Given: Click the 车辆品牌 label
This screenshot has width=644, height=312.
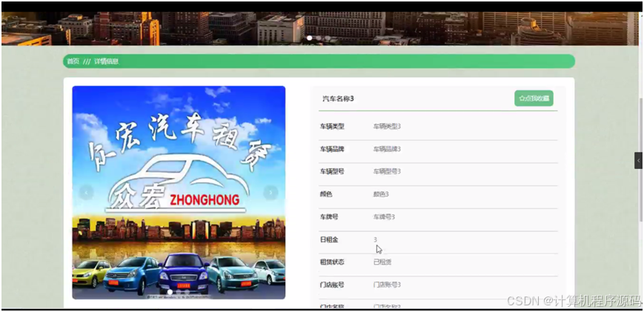Looking at the screenshot, I should [332, 149].
